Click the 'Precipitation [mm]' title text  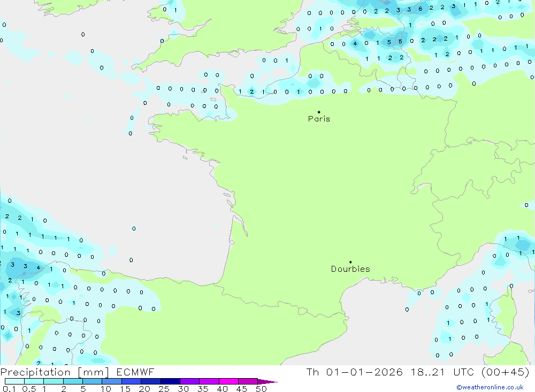(55, 372)
